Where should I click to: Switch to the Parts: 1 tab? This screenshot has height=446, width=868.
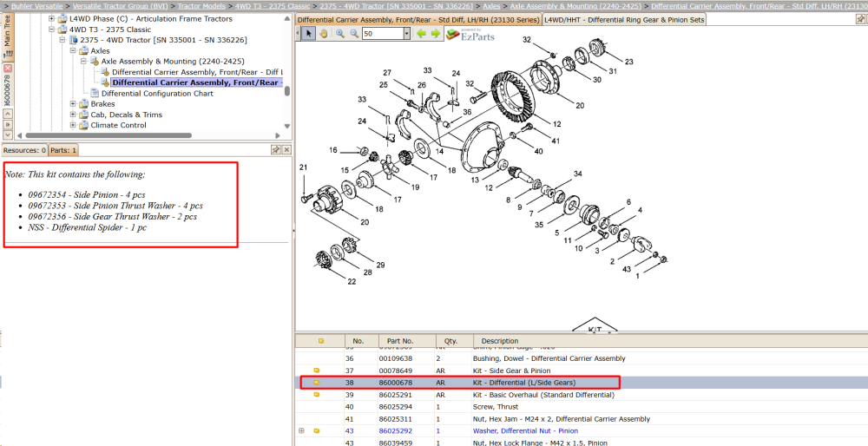click(63, 150)
